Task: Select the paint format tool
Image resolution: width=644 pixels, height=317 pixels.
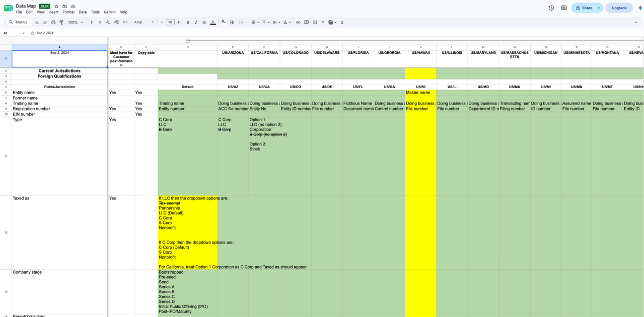Action: click(61, 22)
